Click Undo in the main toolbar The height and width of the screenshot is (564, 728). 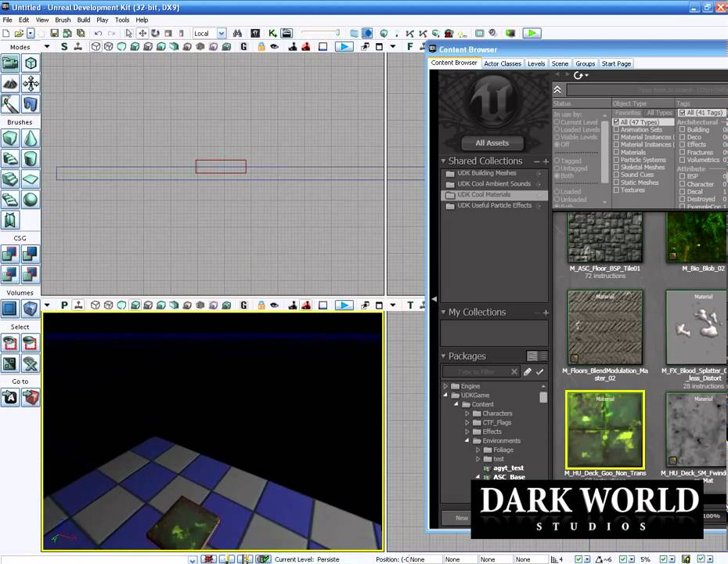[x=98, y=33]
